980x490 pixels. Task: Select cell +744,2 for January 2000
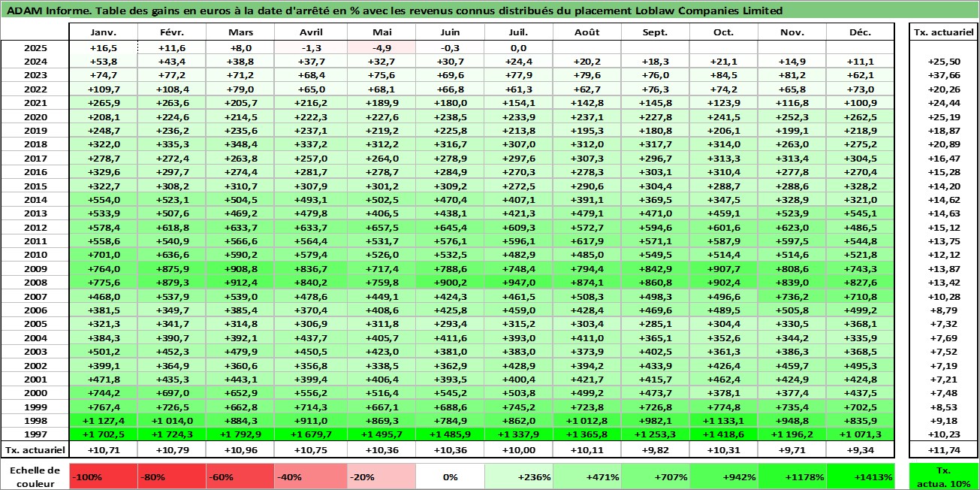click(103, 393)
